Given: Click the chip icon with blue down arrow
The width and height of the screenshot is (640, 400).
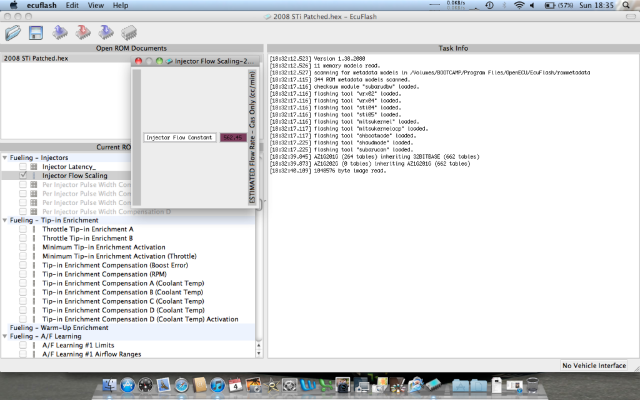Looking at the screenshot, I should (106, 32).
